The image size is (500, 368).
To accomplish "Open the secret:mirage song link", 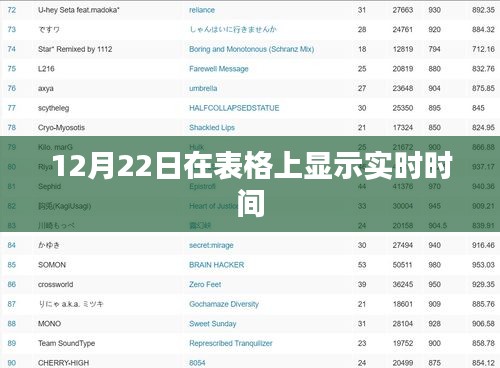I will tap(211, 245).
